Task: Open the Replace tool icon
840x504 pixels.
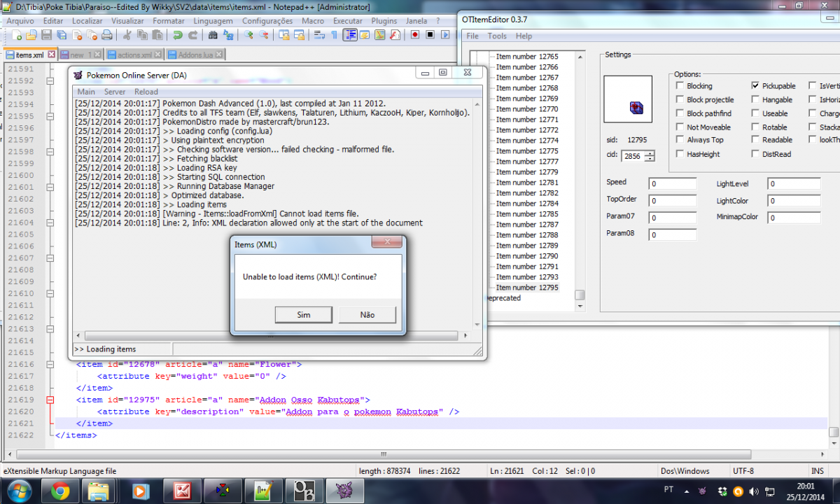Action: [x=229, y=35]
